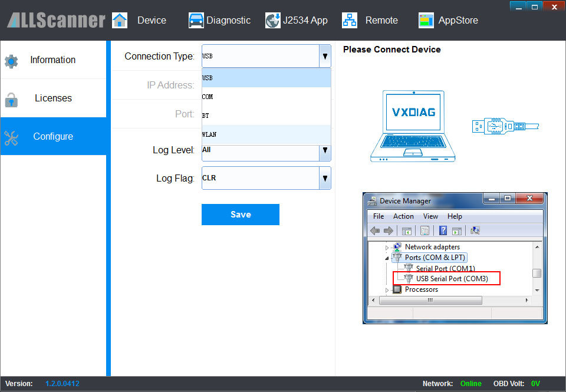This screenshot has height=392, width=566.
Task: Open the Device home icon
Action: [120, 20]
